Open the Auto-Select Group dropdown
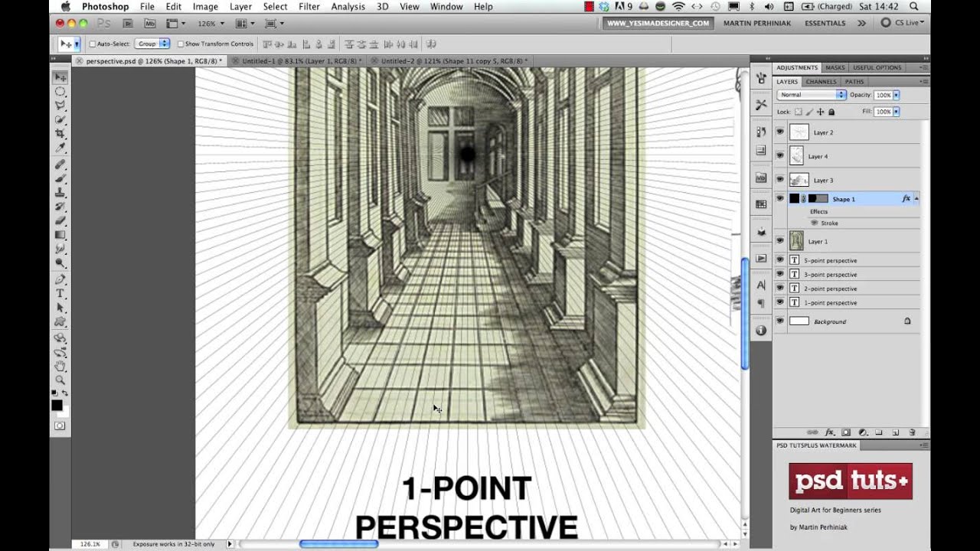This screenshot has height=551, width=980. 152,44
